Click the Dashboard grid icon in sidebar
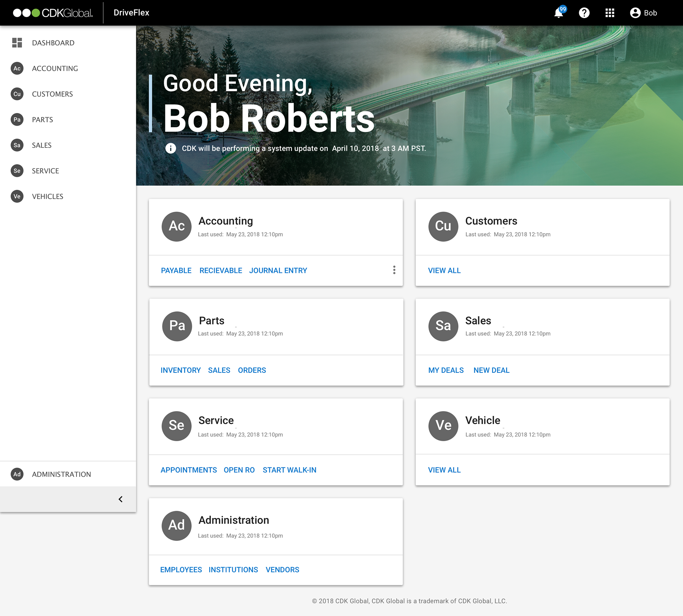This screenshot has height=616, width=683. (x=17, y=43)
